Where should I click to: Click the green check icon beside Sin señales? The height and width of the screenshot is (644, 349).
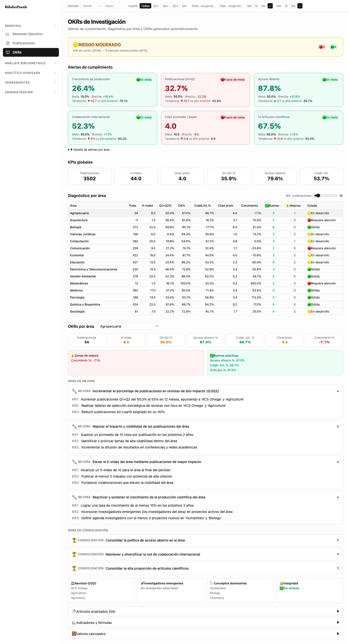[x=281, y=588]
